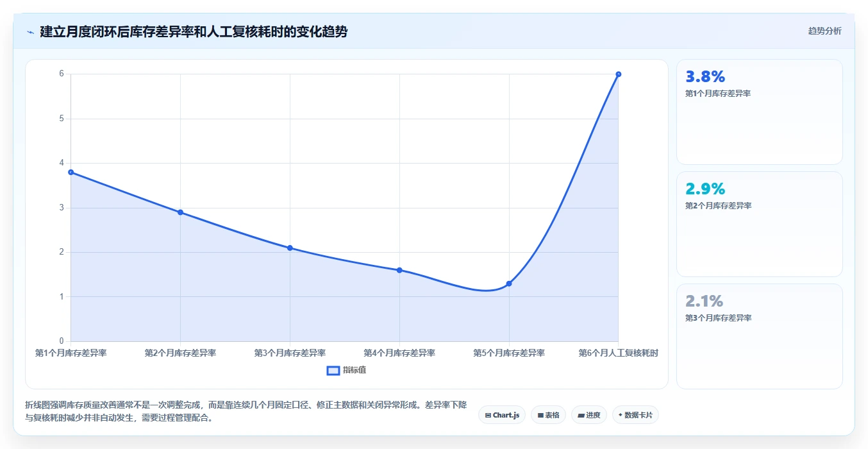Toggle the 指标值 legend item
The width and height of the screenshot is (868, 449).
(x=347, y=370)
